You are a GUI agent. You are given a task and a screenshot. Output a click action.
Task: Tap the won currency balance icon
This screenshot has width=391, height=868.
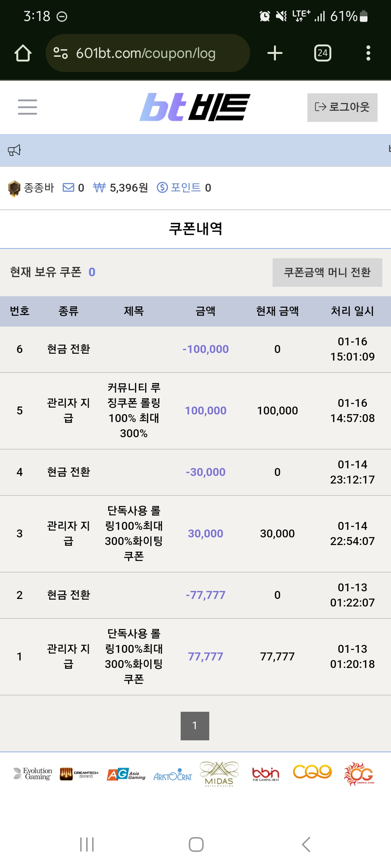99,187
